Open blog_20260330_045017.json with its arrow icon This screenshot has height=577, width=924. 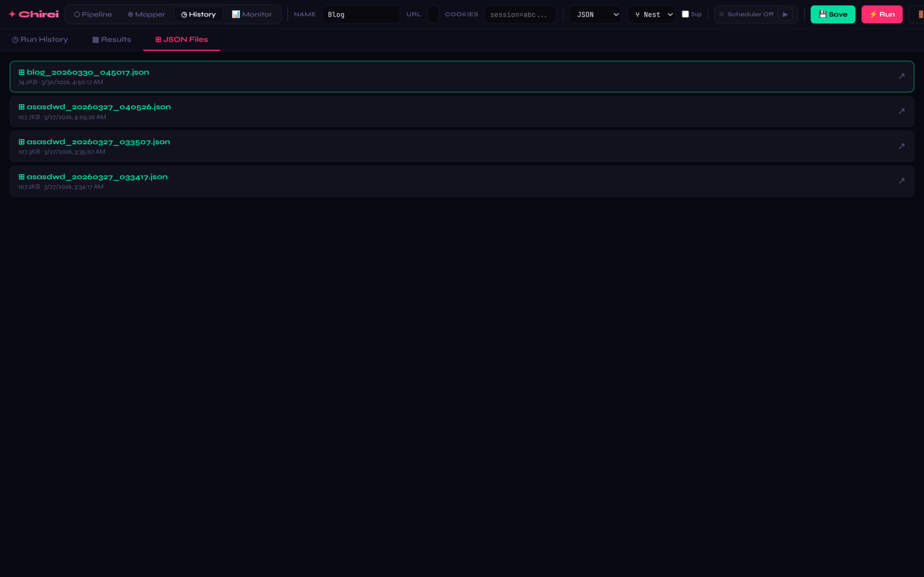(901, 76)
